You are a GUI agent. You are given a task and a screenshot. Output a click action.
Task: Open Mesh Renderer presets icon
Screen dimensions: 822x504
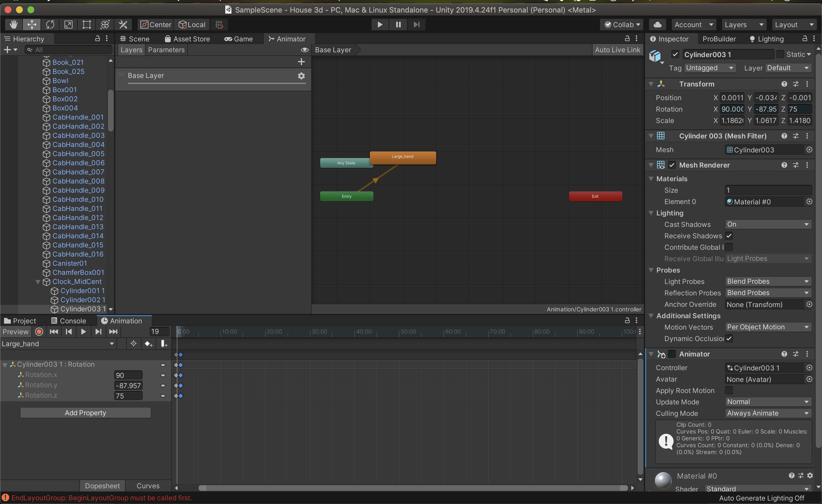tap(796, 165)
